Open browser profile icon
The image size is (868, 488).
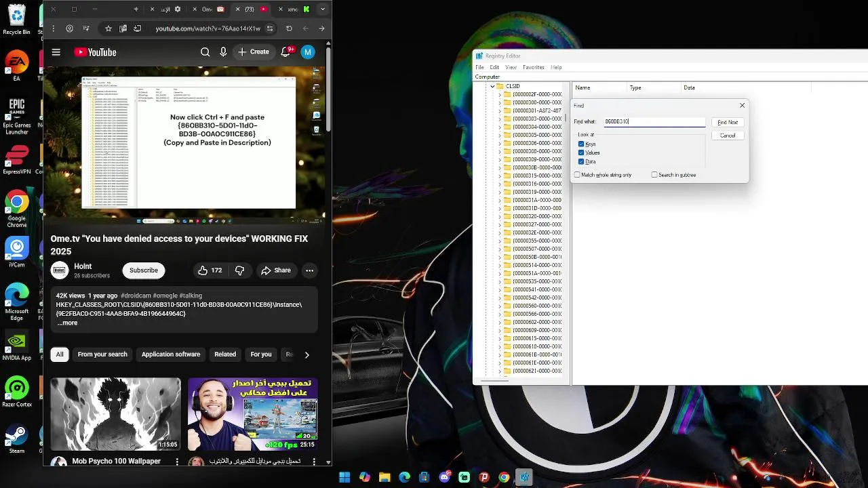(69, 28)
